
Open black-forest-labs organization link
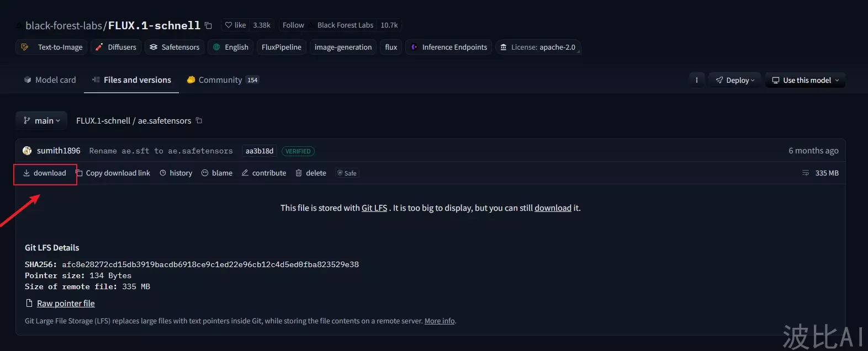point(63,25)
